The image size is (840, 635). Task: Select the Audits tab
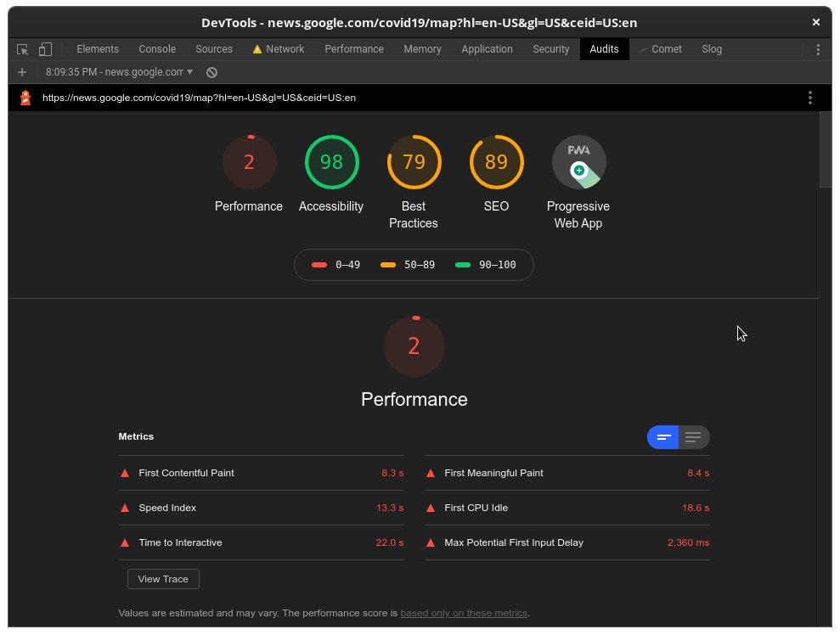tap(604, 49)
